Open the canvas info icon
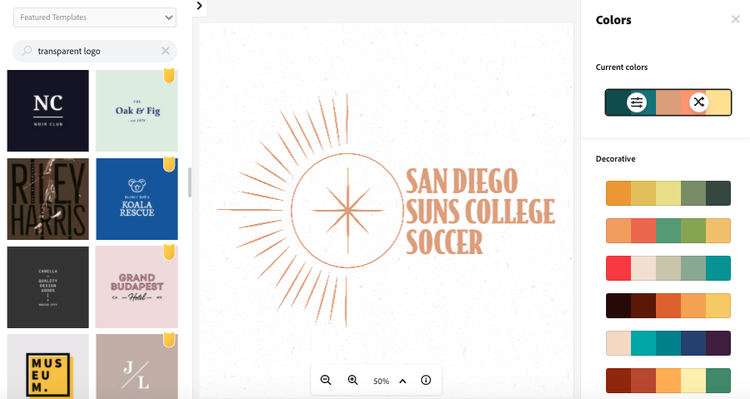 tap(426, 380)
